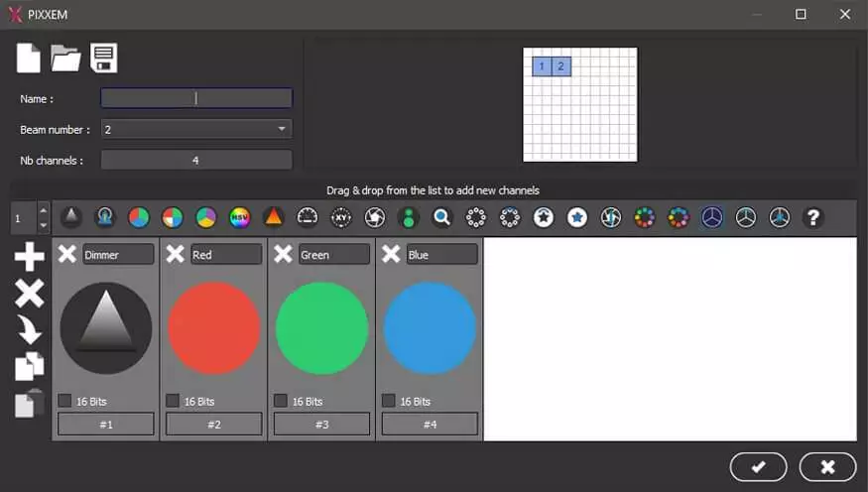Enable 16 Bits for Dimmer channel
The image size is (868, 492).
(x=64, y=401)
